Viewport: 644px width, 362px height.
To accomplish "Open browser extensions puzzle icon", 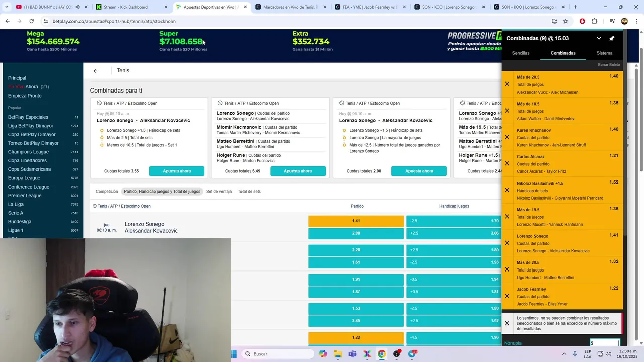I will click(595, 21).
